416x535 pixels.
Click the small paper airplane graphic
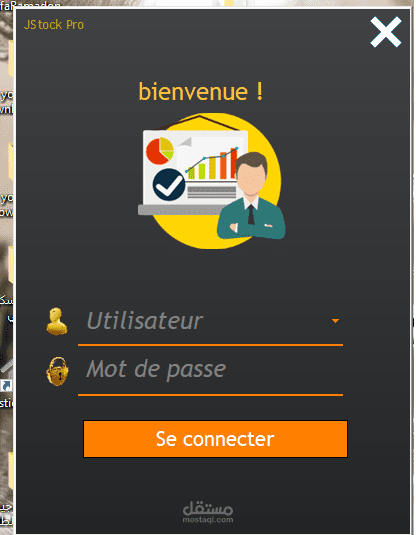[x=185, y=142]
